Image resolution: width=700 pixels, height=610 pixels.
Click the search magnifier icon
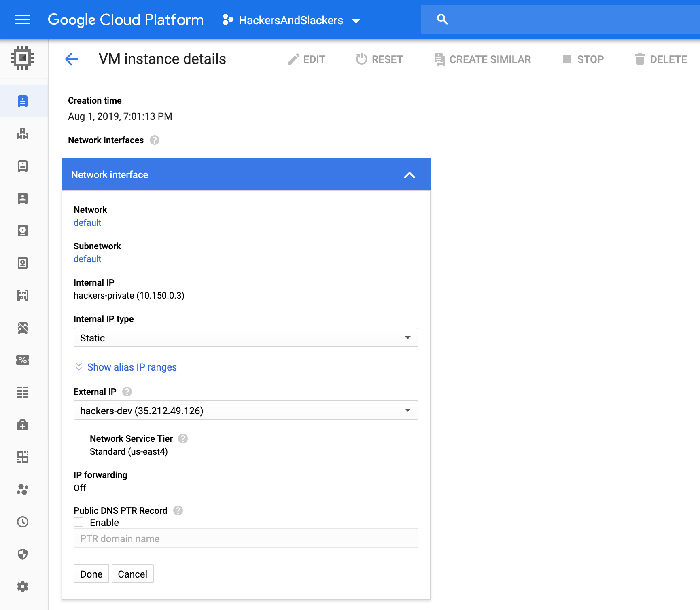point(442,19)
